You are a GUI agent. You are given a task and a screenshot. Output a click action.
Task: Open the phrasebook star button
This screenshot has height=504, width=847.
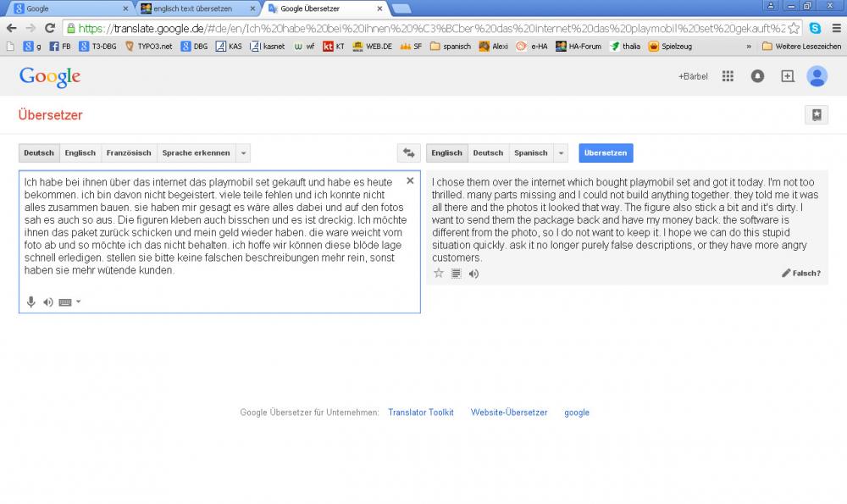(x=816, y=115)
